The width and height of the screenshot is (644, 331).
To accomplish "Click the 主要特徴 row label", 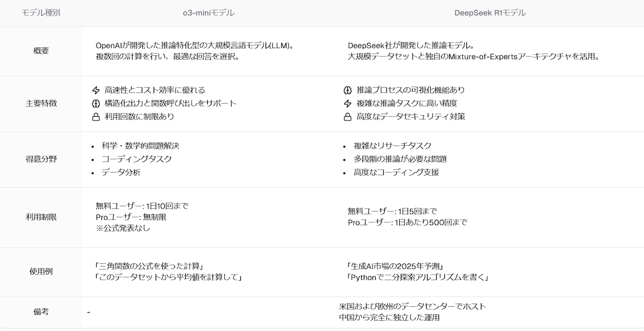I will click(41, 103).
